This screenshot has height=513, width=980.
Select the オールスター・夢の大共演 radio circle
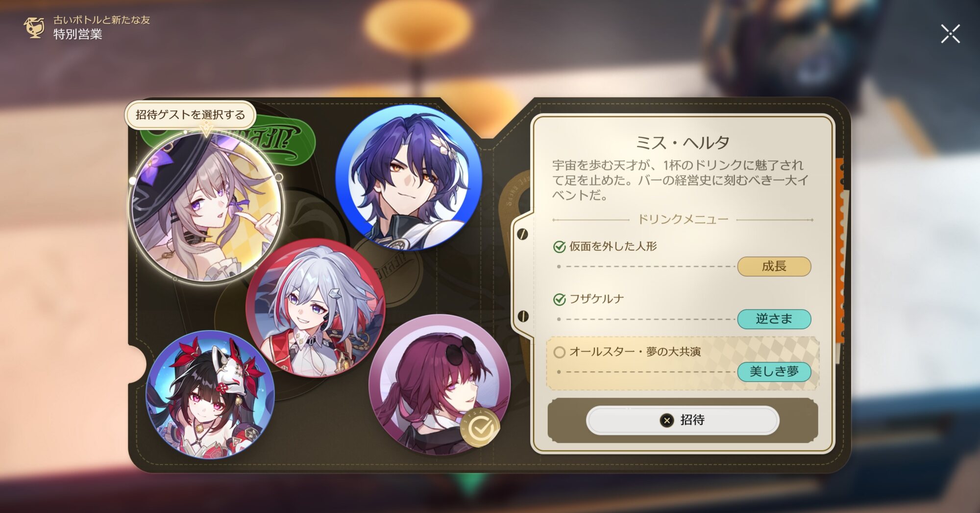click(x=559, y=352)
